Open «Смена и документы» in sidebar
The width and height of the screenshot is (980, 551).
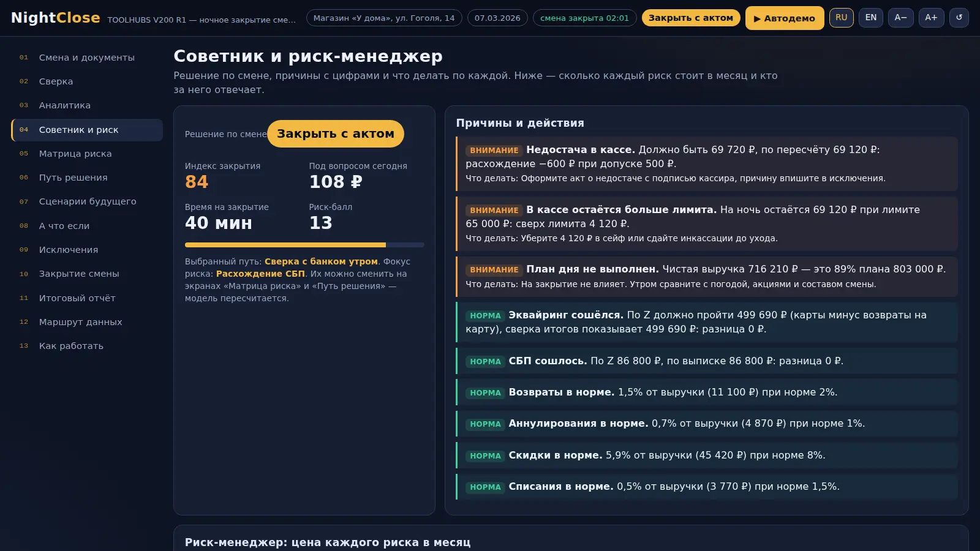[87, 58]
